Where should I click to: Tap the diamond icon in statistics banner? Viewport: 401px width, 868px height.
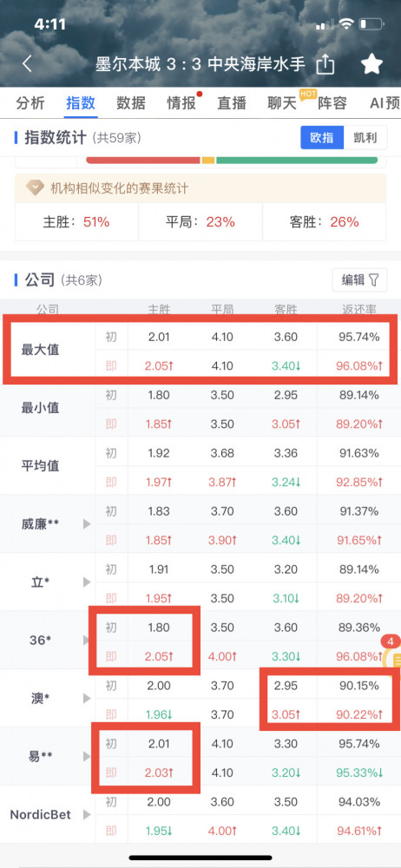click(x=35, y=188)
